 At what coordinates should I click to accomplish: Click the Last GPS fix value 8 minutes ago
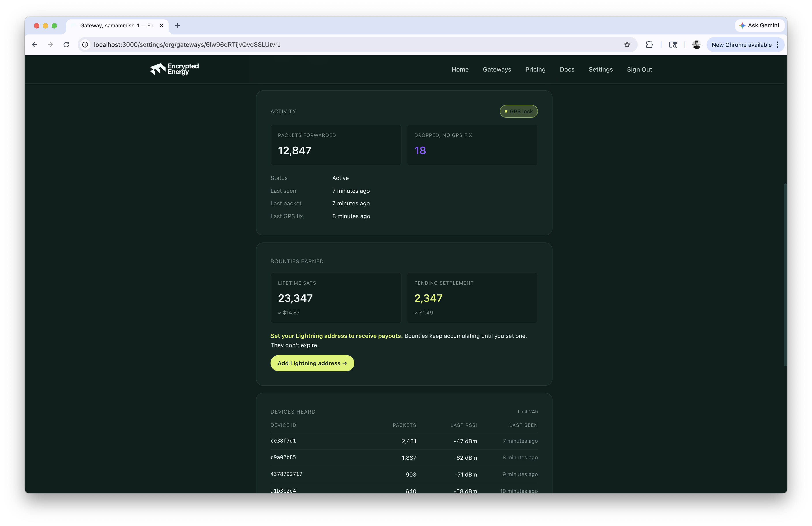351,216
